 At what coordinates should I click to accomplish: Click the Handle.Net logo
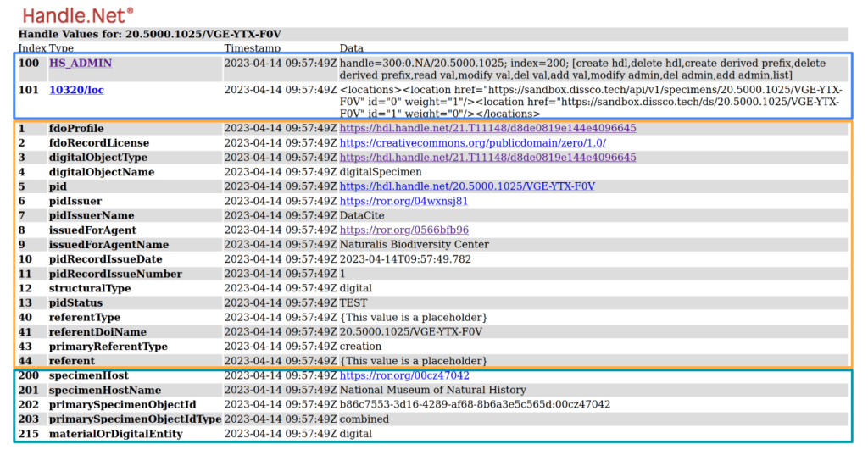(77, 14)
